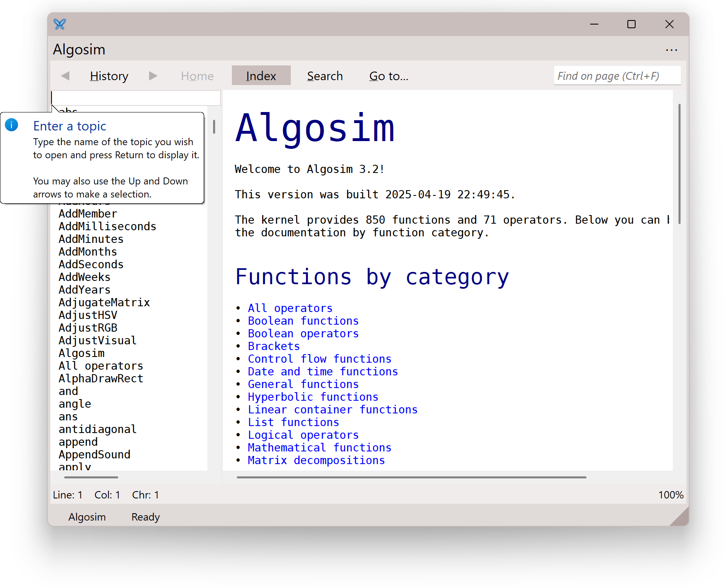This screenshot has height=588, width=728.
Task: Select AddSeconds in the index list
Action: click(91, 264)
